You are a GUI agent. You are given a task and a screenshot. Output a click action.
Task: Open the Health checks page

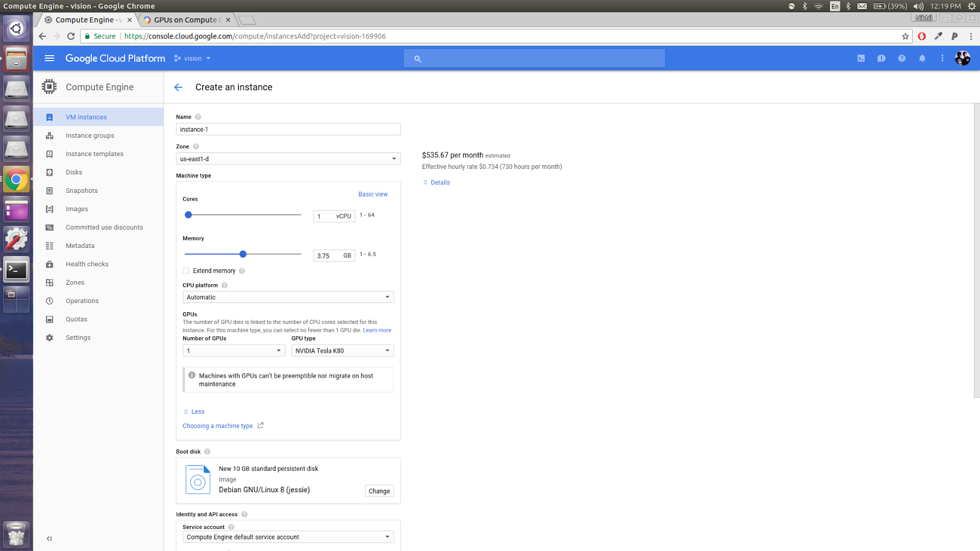click(x=86, y=264)
